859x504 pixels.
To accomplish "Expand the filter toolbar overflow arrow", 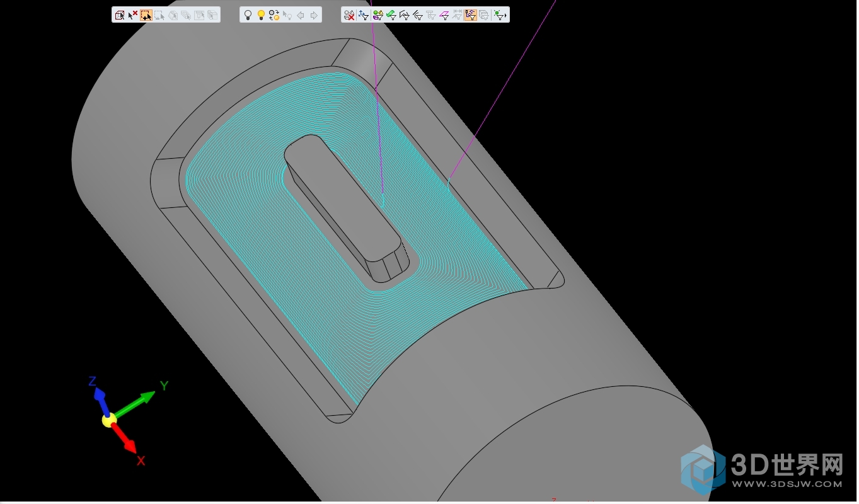I will 506,16.
